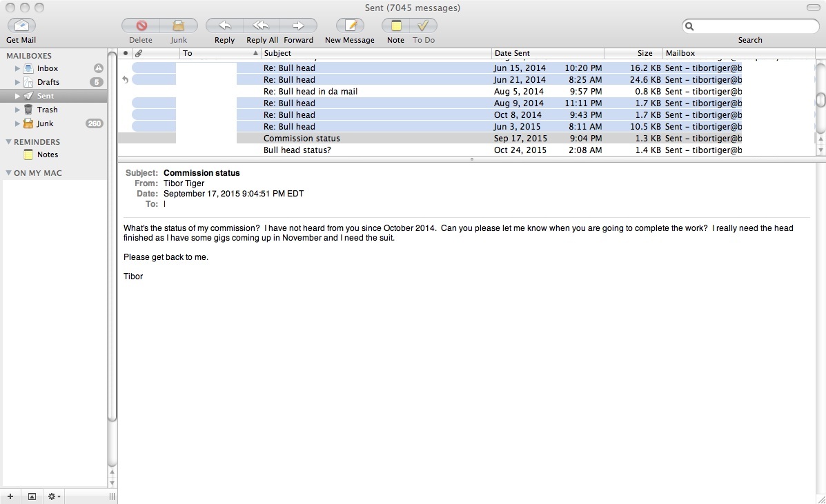Select the "Bull head status?" message
826x504 pixels.
point(297,150)
